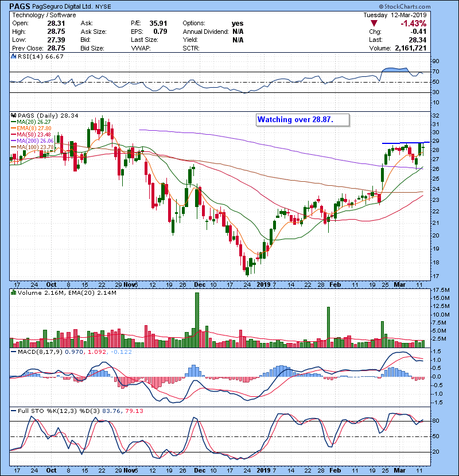459x476 pixels.
Task: Click the EPS value 0.79
Action: point(160,32)
